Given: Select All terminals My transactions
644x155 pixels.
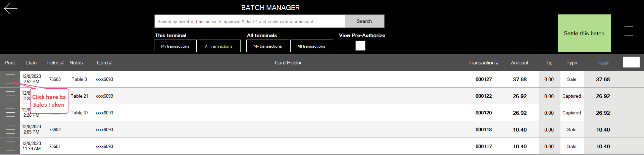Looking at the screenshot, I should click(267, 46).
